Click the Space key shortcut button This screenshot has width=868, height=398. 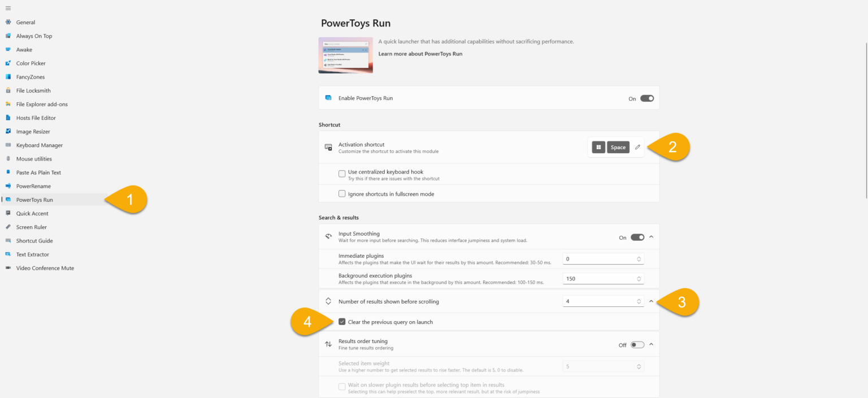(618, 148)
